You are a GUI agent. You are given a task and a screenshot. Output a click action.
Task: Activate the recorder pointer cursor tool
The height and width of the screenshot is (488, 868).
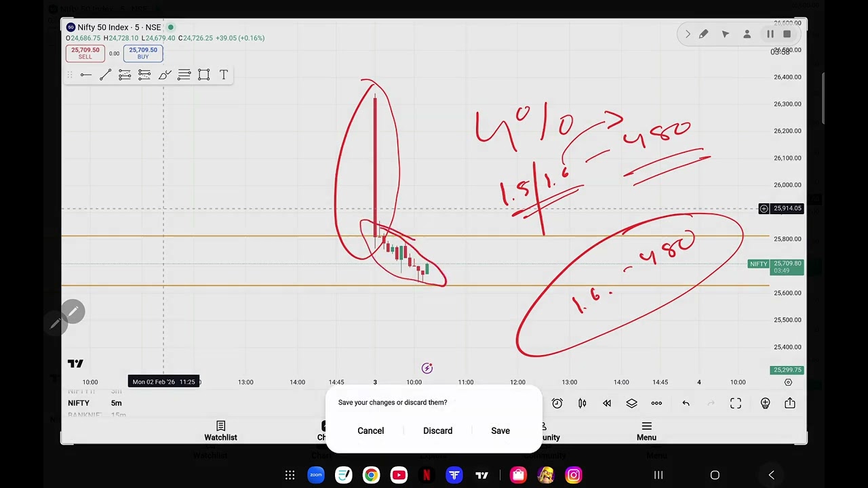[726, 34]
